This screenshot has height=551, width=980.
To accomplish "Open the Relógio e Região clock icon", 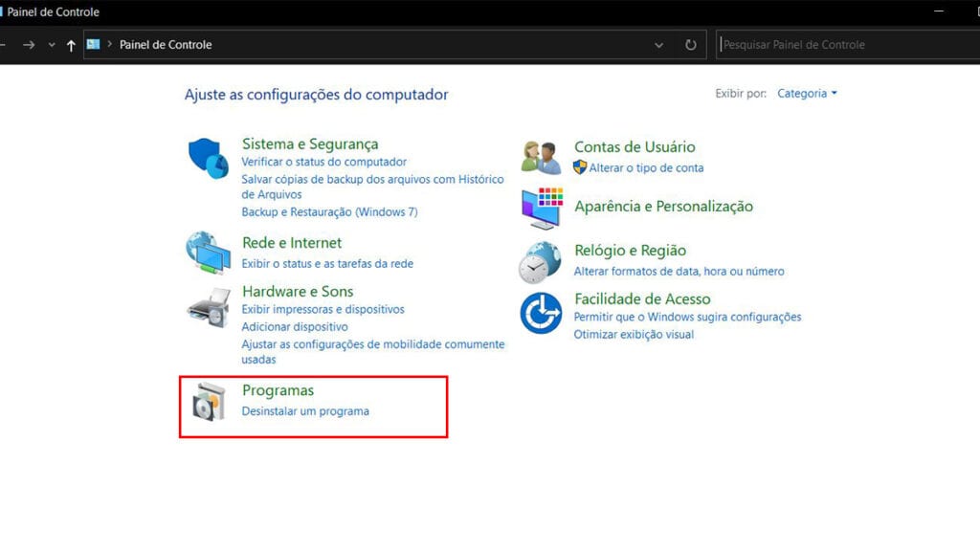I will coord(540,262).
